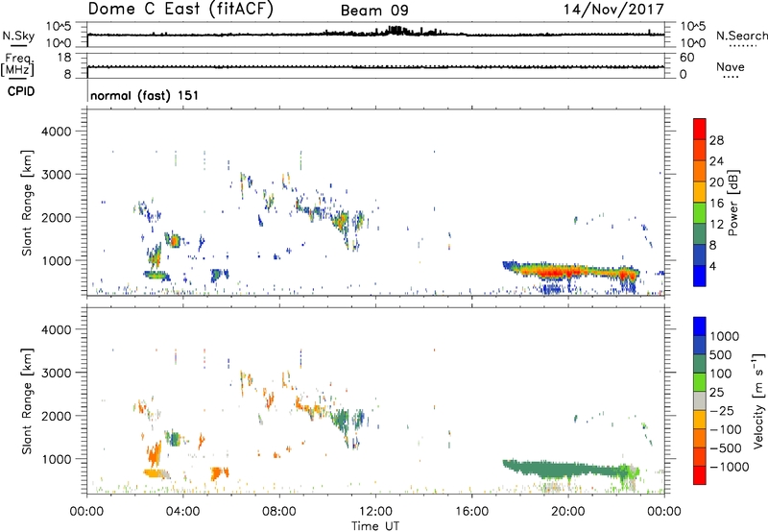This screenshot has height=532, width=768.
Task: Click the '08:00' time axis label
Action: pos(279,512)
